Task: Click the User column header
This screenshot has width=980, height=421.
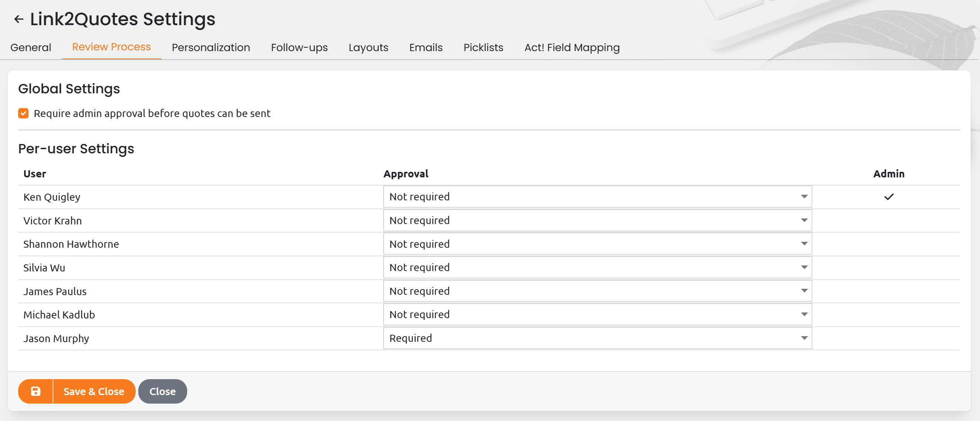Action: [34, 174]
